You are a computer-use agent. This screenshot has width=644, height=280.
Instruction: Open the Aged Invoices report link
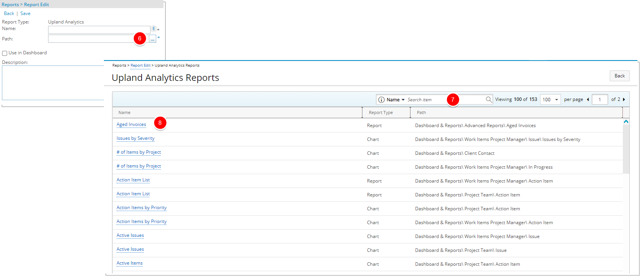[x=131, y=124]
